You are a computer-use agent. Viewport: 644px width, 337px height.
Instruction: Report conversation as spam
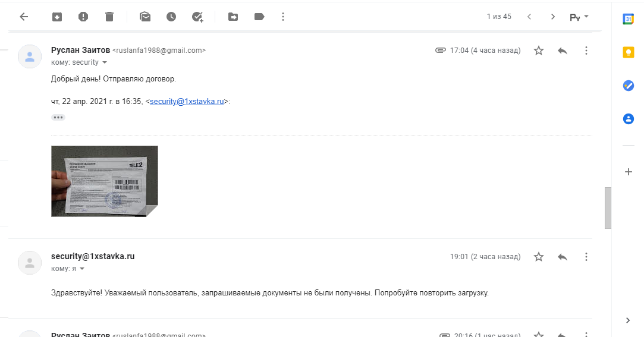tap(83, 17)
